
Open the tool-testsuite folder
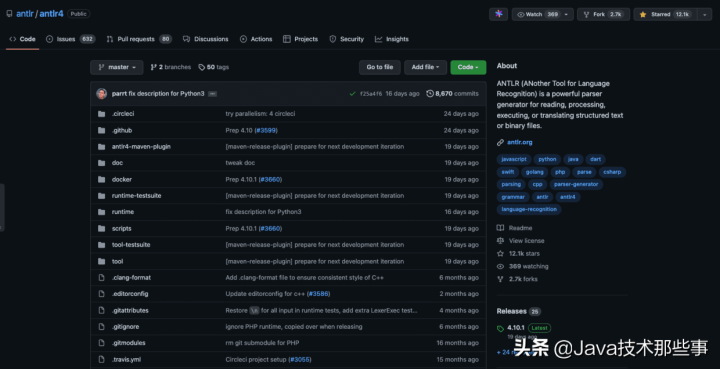point(131,245)
